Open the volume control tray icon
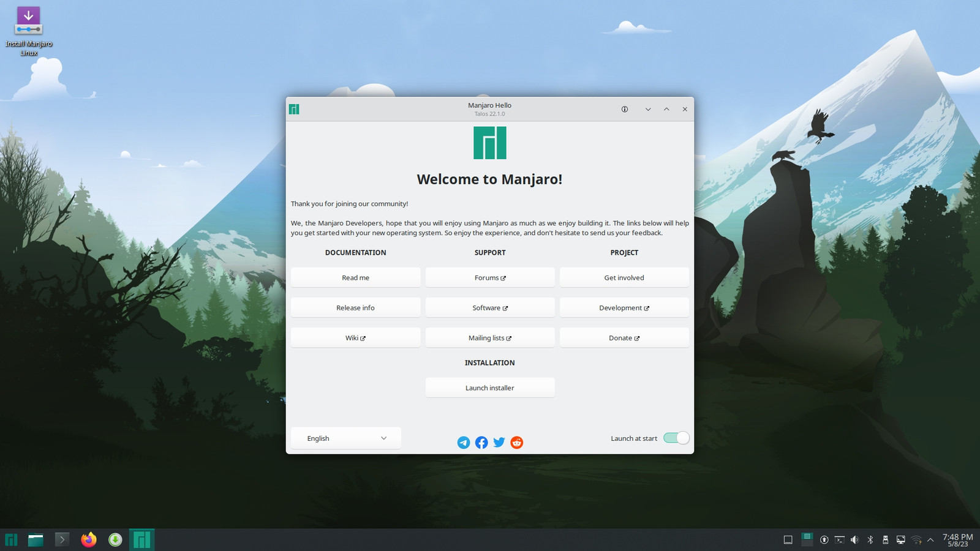Image resolution: width=980 pixels, height=551 pixels. coord(854,539)
